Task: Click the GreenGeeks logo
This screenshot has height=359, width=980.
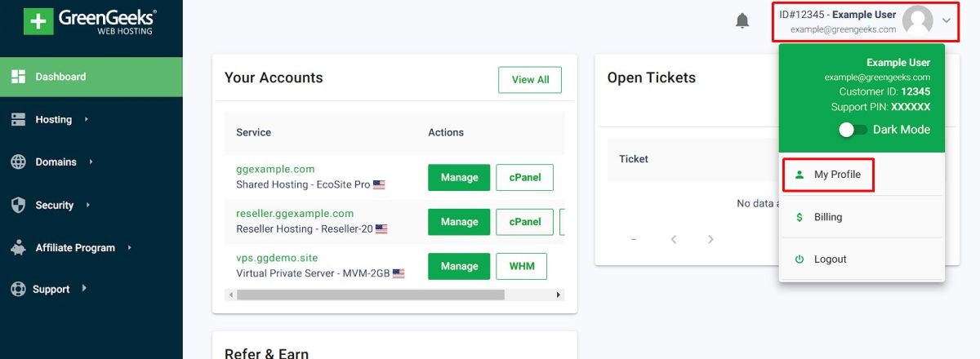Action: click(x=91, y=22)
